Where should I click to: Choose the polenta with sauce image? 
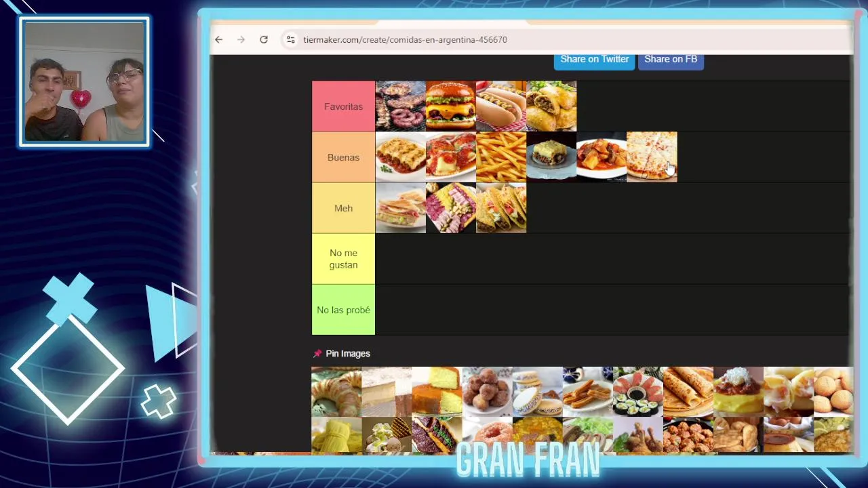tap(738, 392)
